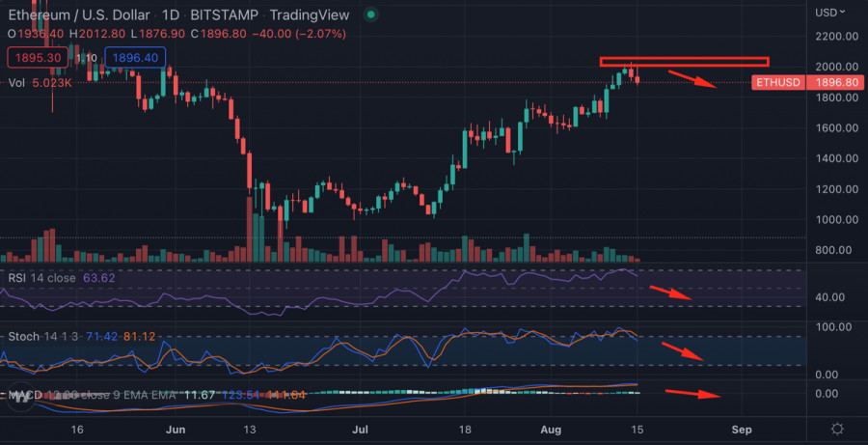Select the red resistance rectangle drawing
This screenshot has width=868, height=445.
[x=684, y=62]
